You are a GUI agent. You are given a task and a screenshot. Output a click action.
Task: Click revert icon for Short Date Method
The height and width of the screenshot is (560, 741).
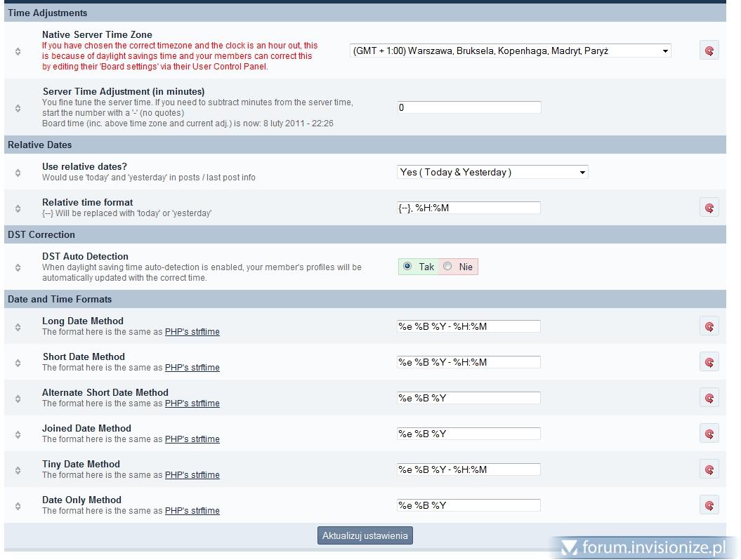point(709,362)
